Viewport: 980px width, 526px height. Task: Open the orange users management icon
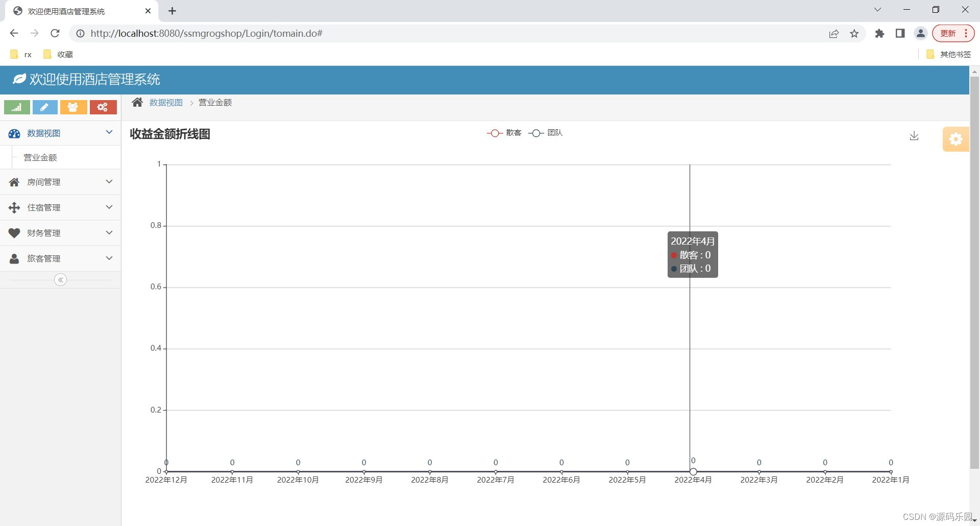[x=73, y=107]
